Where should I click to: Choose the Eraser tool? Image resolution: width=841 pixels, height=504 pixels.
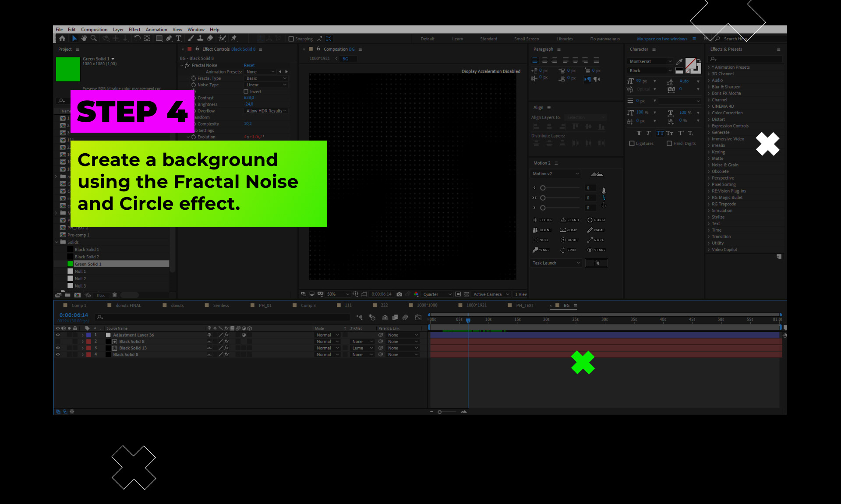tap(210, 39)
